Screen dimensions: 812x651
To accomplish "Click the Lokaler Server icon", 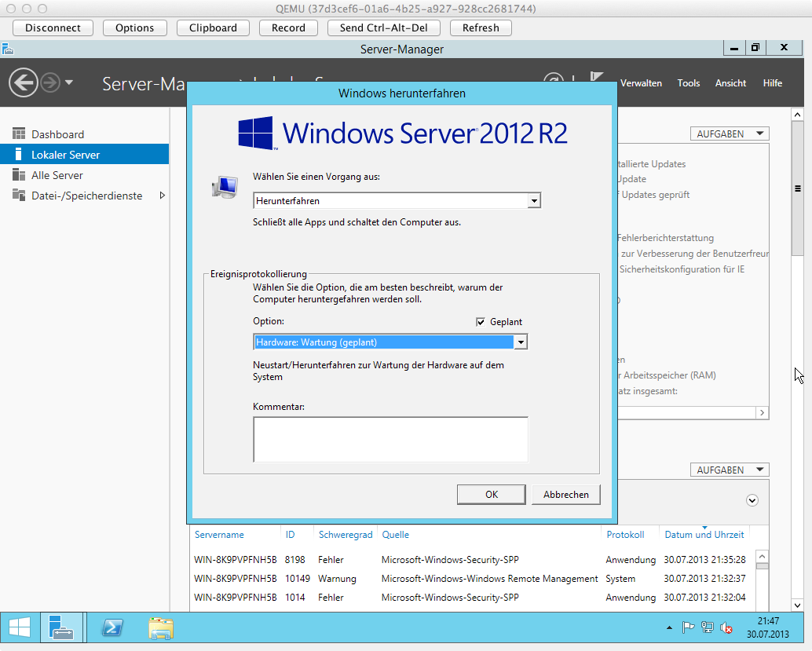I will [19, 154].
